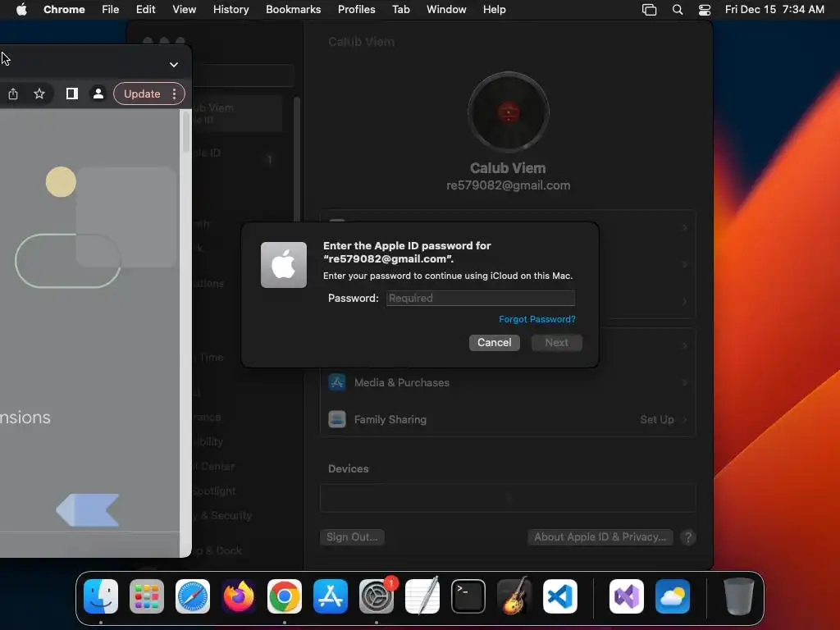Open Media & Purchases row in Settings

pyautogui.click(x=508, y=382)
